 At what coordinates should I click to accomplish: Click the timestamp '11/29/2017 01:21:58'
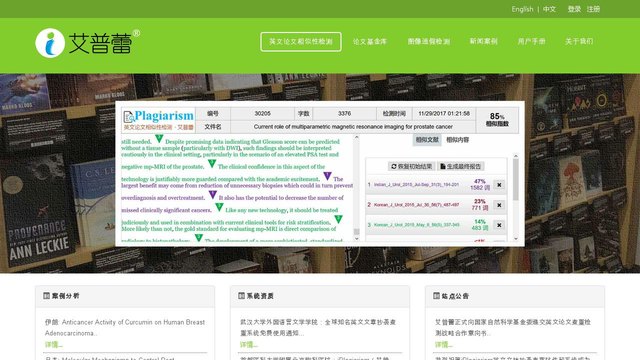coord(444,113)
